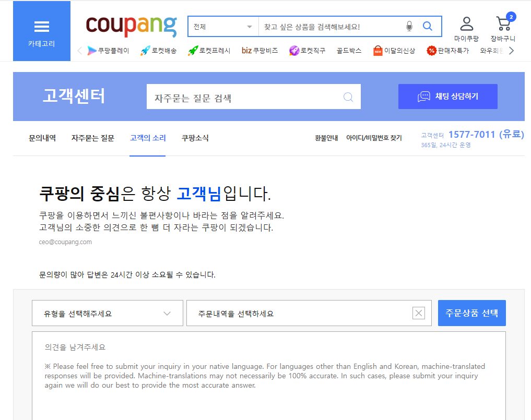Viewport: 531px width, 420px height.
Task: Click the 고객센터 banner title
Action: (x=74, y=96)
